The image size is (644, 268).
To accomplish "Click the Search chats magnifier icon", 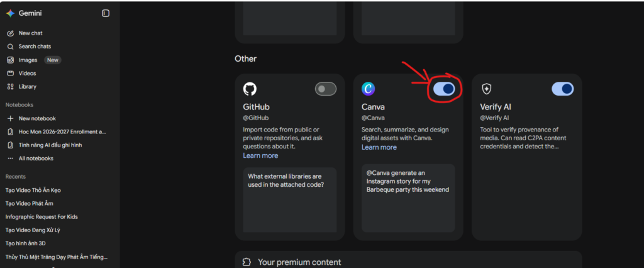I will [11, 47].
